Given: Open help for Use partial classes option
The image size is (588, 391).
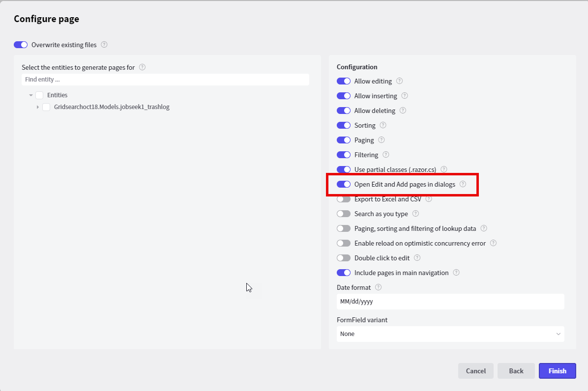Looking at the screenshot, I should [443, 169].
